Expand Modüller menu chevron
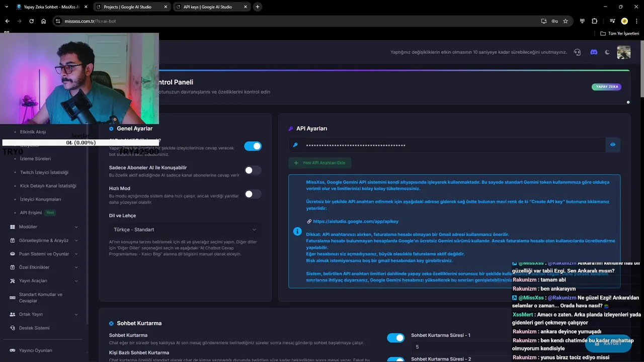The height and width of the screenshot is (362, 644). [76, 227]
